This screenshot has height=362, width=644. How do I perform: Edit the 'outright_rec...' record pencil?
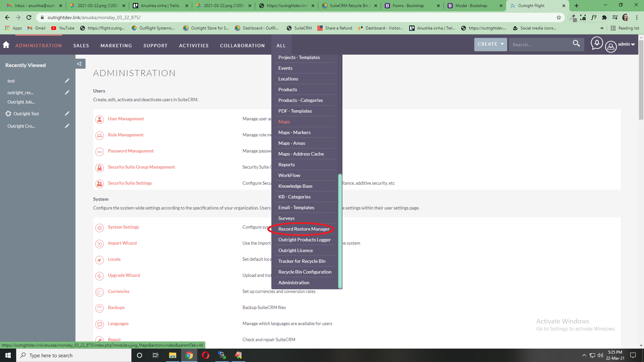[x=67, y=92]
